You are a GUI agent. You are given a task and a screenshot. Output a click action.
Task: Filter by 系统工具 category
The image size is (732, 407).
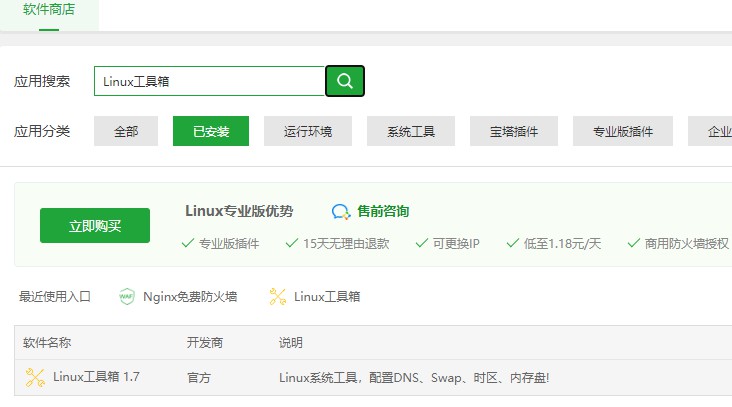click(411, 131)
